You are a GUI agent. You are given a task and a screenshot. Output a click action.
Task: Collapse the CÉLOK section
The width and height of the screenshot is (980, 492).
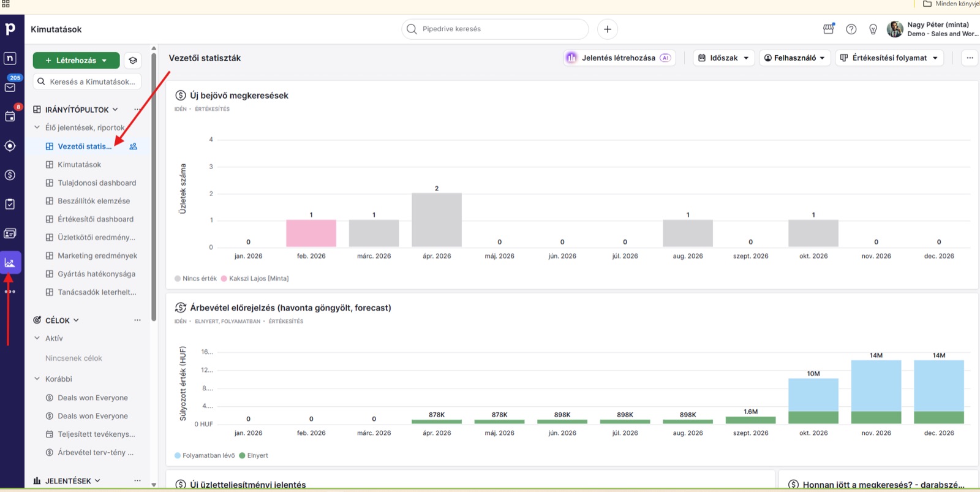tap(76, 320)
